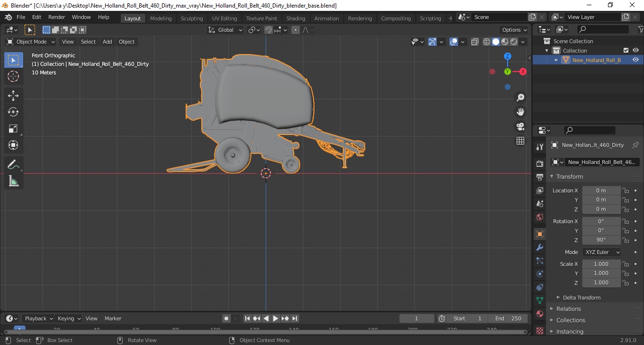The height and width of the screenshot is (345, 644).
Task: Toggle snapping magnet icon
Action: click(268, 30)
